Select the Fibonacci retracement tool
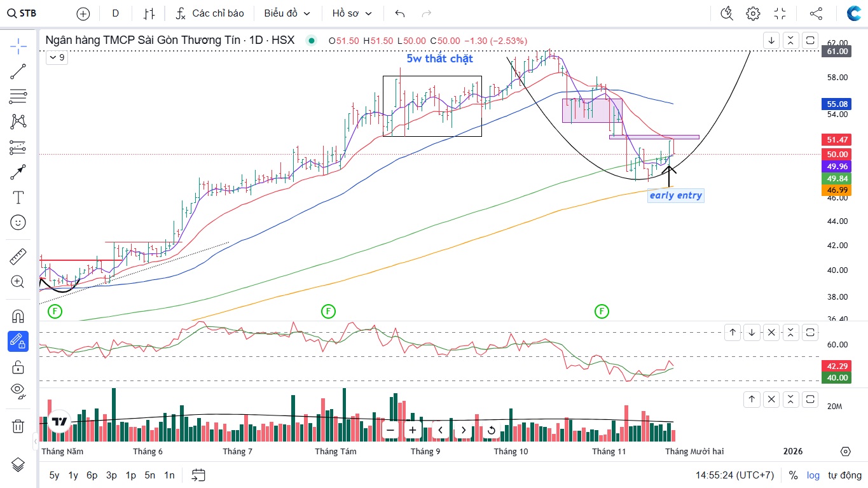The width and height of the screenshot is (868, 488). (x=18, y=96)
